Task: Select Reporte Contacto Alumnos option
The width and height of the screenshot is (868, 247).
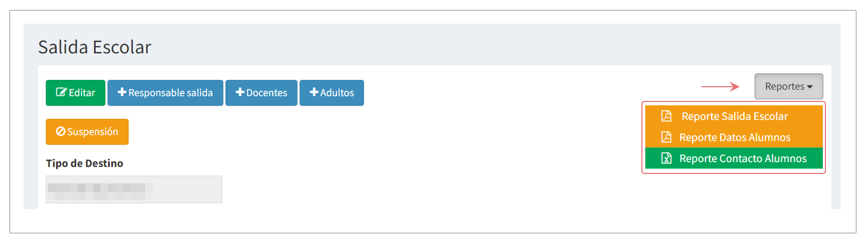Action: tap(734, 158)
